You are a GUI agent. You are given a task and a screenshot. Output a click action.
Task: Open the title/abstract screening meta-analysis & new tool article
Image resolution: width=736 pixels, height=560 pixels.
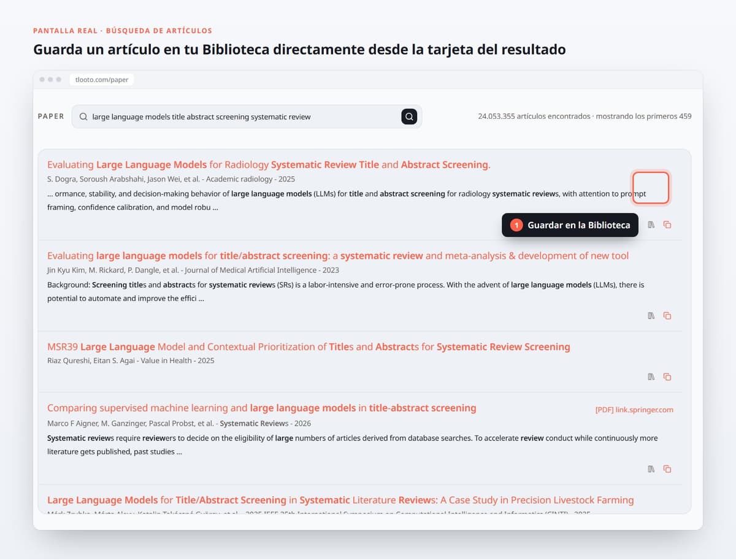pos(338,256)
